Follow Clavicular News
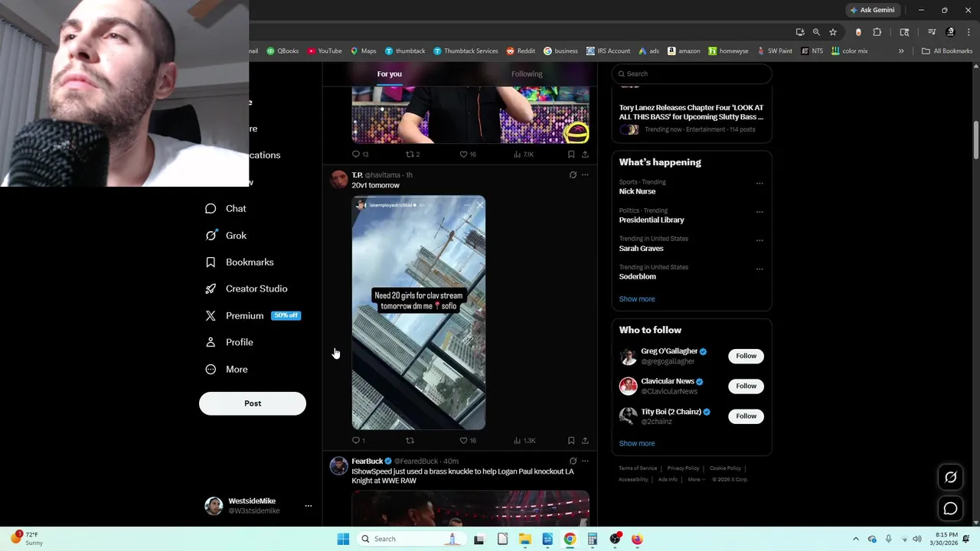The width and height of the screenshot is (980, 551). click(746, 386)
